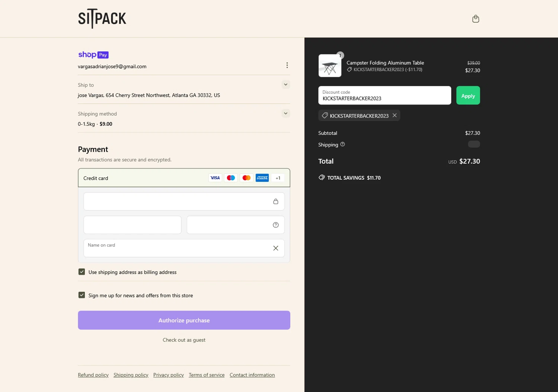The image size is (558, 392).
Task: Click the lock icon in card number field
Action: (276, 201)
